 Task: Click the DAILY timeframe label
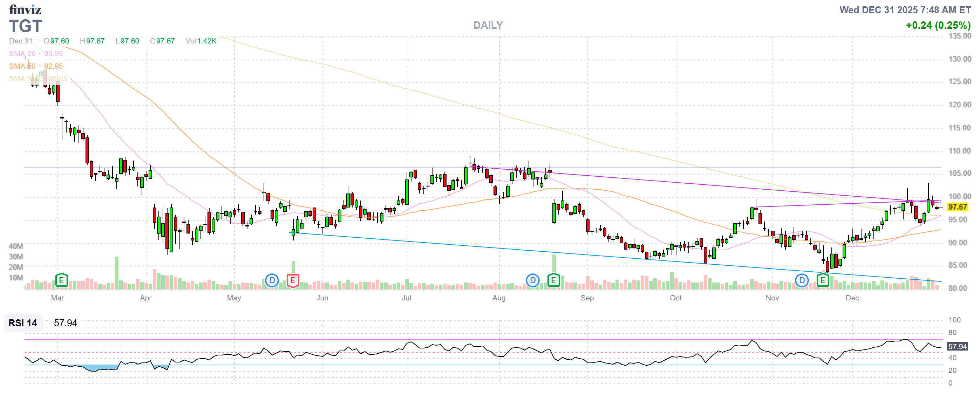488,26
